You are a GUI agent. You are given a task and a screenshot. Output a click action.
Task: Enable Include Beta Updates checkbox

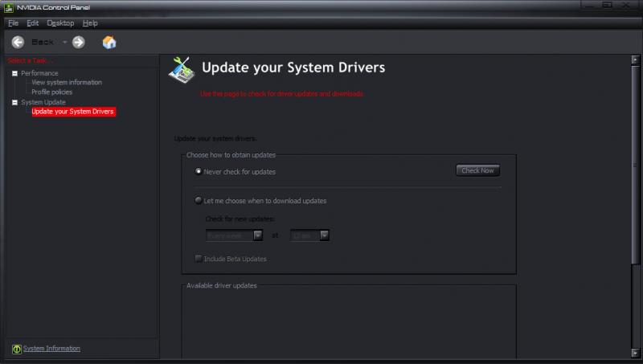199,259
